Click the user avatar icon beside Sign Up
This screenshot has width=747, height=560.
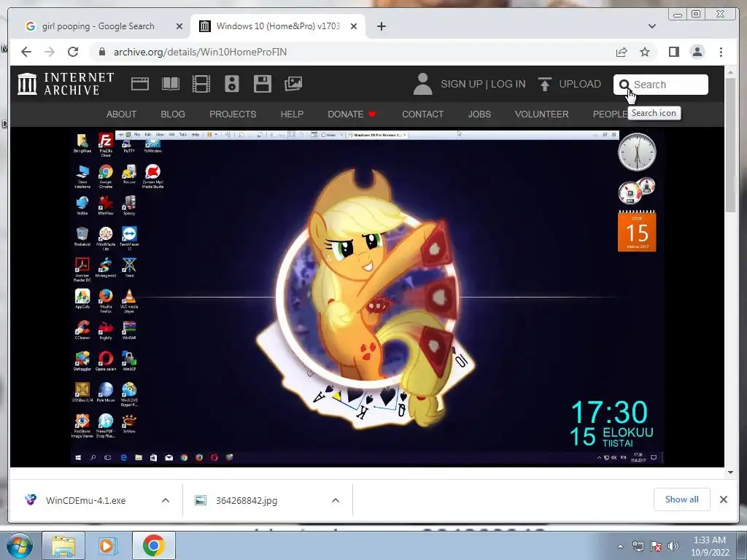422,84
